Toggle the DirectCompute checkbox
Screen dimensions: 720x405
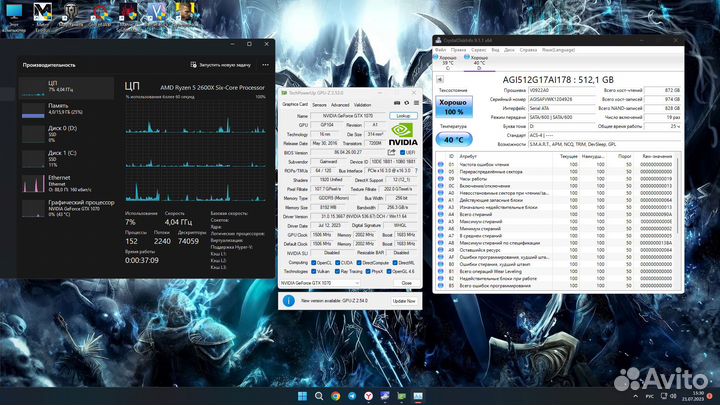tap(359, 263)
